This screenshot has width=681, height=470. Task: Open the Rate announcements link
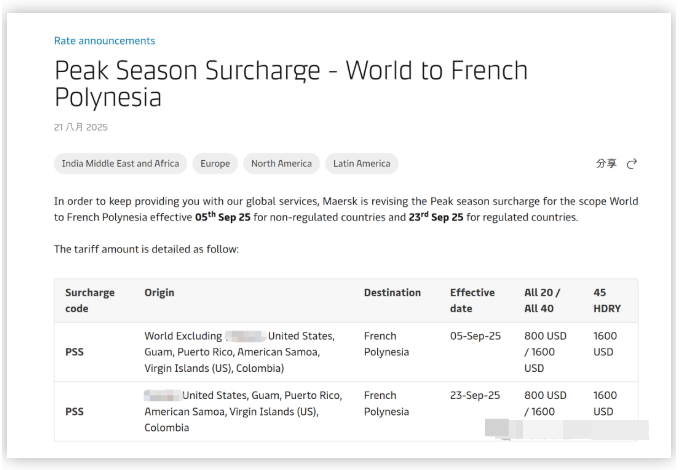[x=104, y=40]
